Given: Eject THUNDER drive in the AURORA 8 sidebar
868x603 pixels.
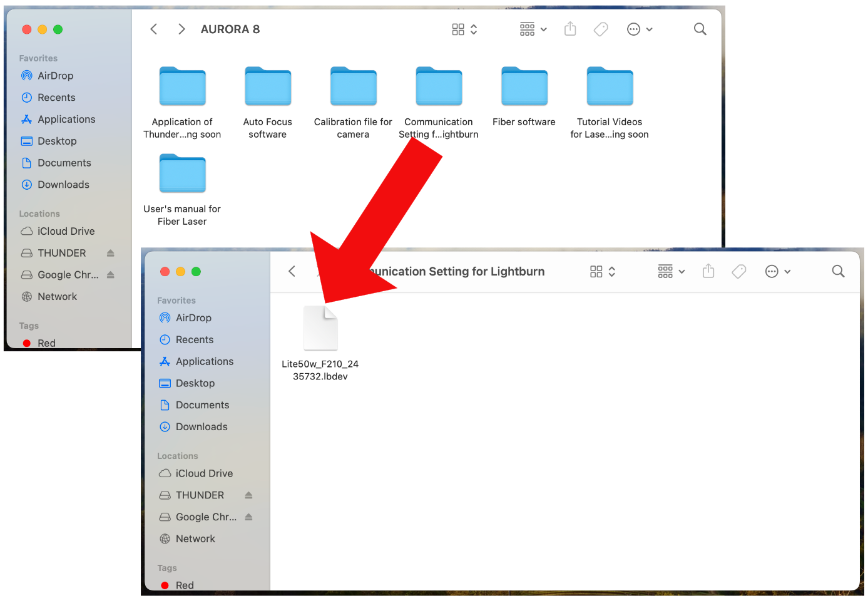Looking at the screenshot, I should pyautogui.click(x=111, y=253).
